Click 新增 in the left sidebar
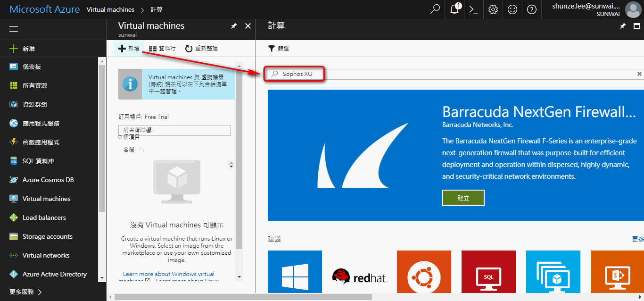Image resolution: width=644 pixels, height=301 pixels. pyautogui.click(x=53, y=49)
